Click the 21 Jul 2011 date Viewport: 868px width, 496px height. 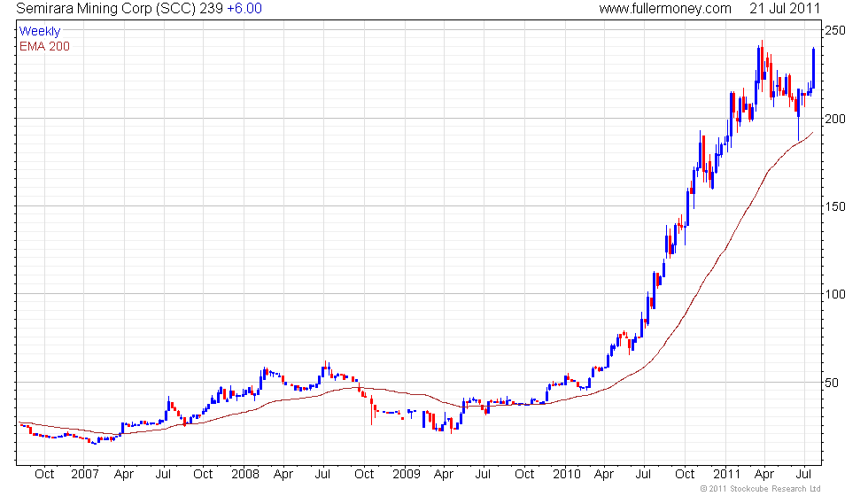[x=785, y=8]
